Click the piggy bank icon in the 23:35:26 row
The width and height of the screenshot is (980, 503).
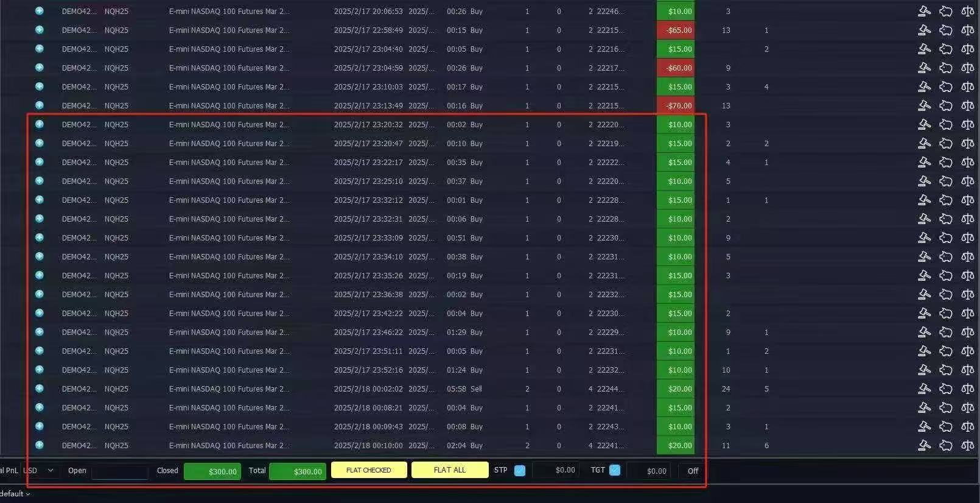tap(946, 275)
